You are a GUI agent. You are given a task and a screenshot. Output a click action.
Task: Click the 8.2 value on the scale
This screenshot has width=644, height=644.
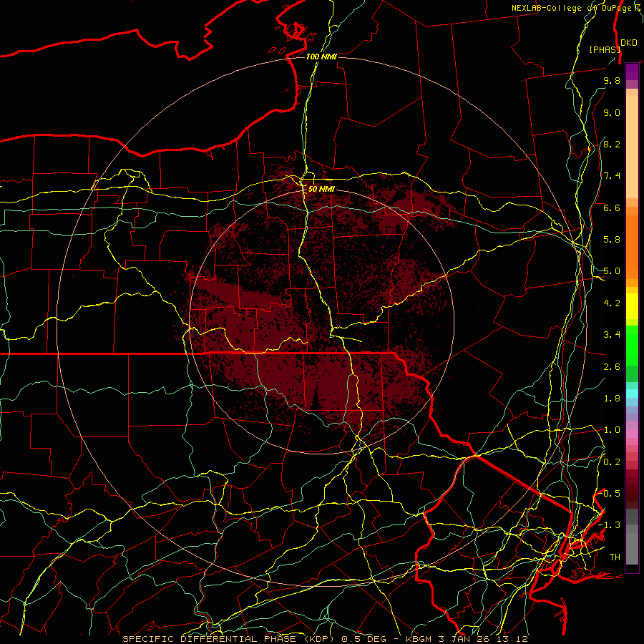click(612, 144)
